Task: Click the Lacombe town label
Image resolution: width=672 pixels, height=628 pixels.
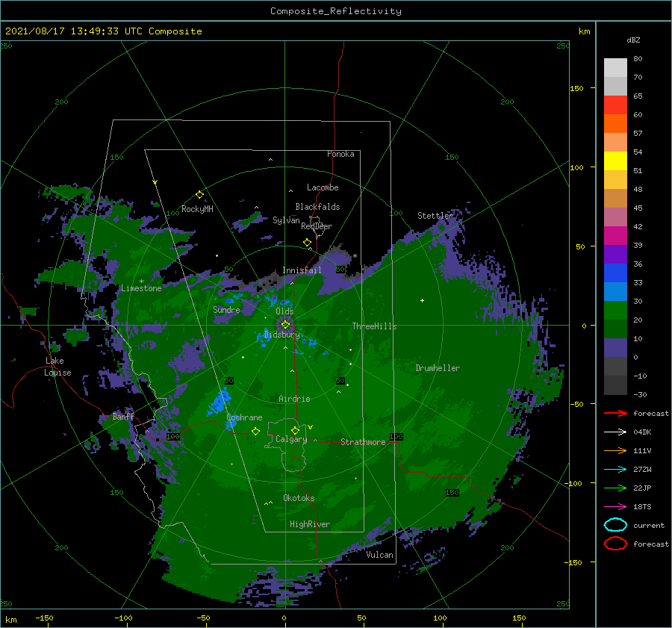Action: (x=323, y=187)
